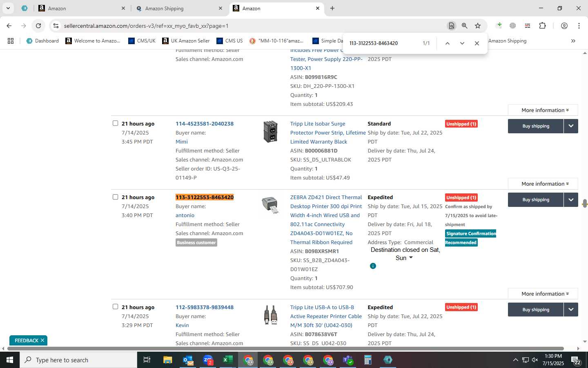Open a new browser tab
588x368 pixels.
332,8
